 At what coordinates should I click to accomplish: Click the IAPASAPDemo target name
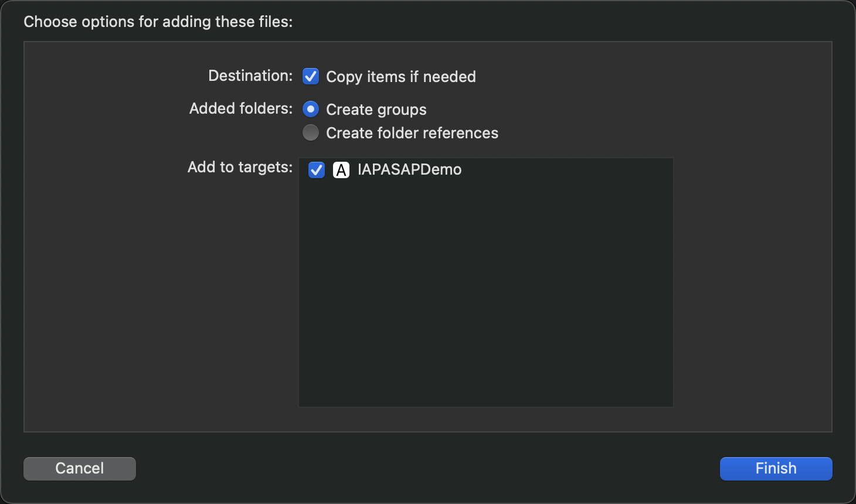(409, 169)
